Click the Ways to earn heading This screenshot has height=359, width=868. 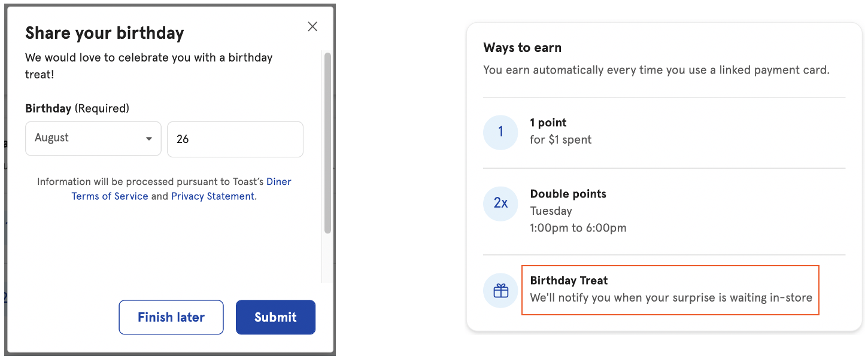tap(522, 47)
